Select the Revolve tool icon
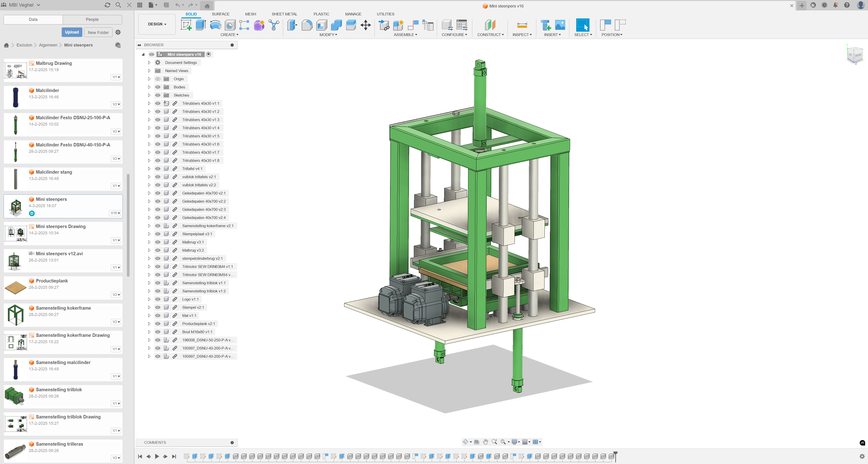 click(215, 25)
